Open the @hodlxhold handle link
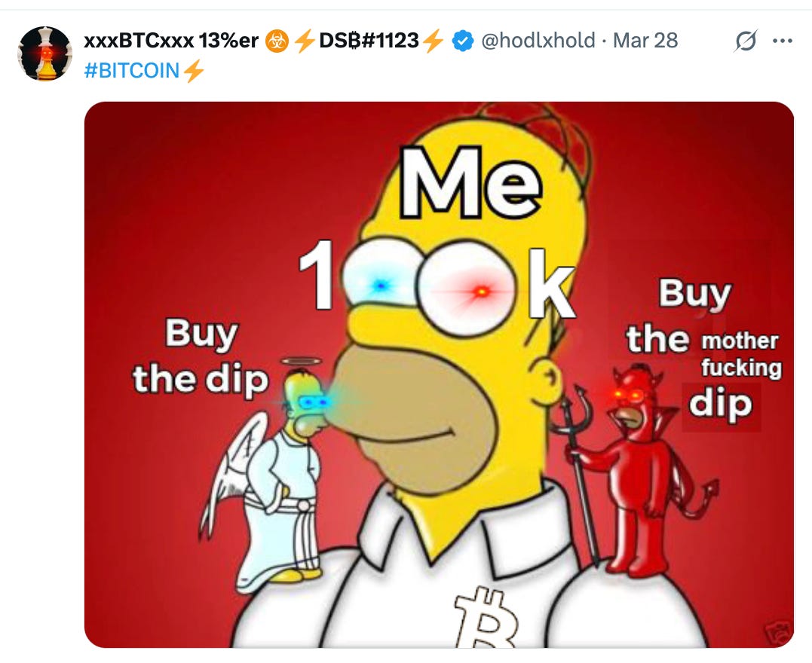 [538, 41]
